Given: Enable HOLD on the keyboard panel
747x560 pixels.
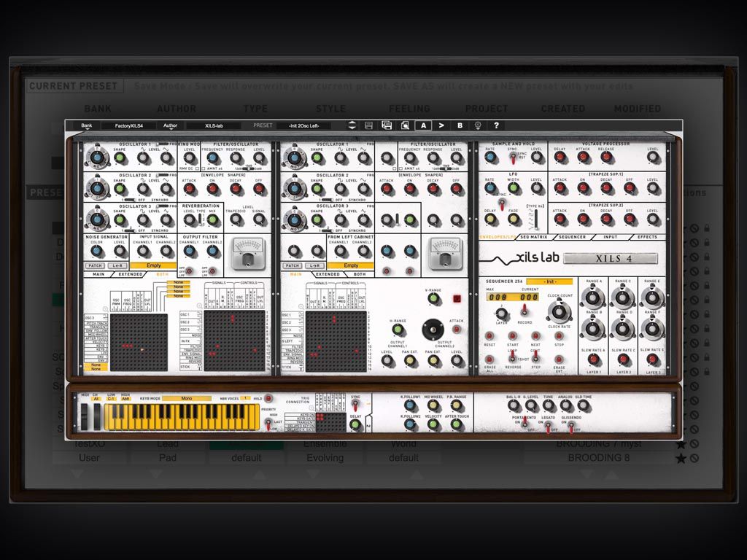Looking at the screenshot, I should tap(267, 400).
